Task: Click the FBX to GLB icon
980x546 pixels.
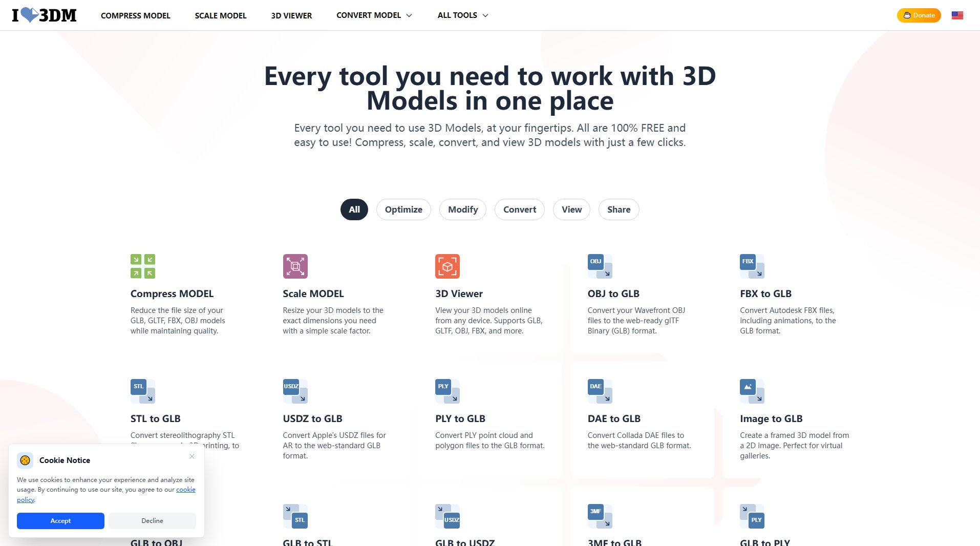Action: pos(752,266)
